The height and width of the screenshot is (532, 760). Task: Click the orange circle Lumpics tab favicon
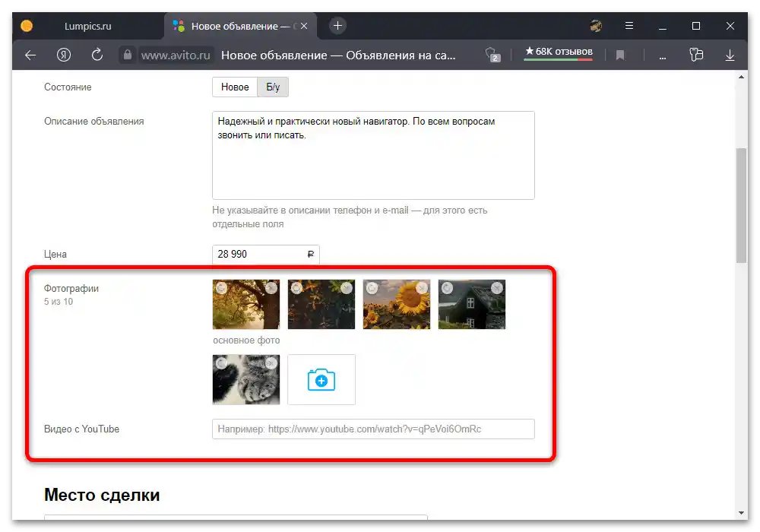tap(27, 26)
